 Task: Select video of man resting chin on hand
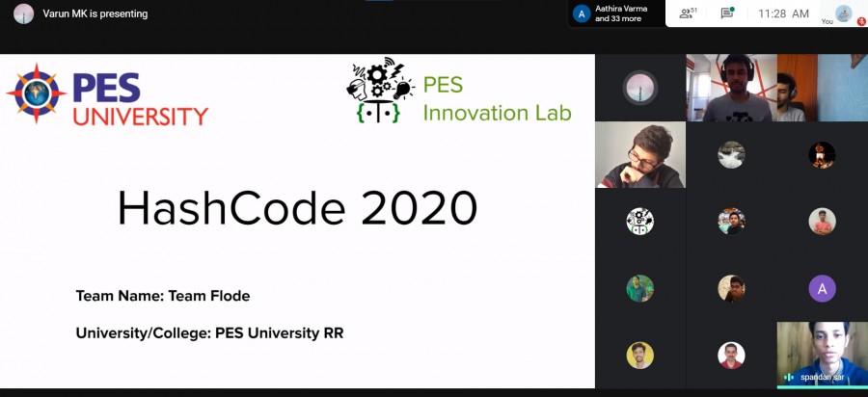[x=639, y=154]
